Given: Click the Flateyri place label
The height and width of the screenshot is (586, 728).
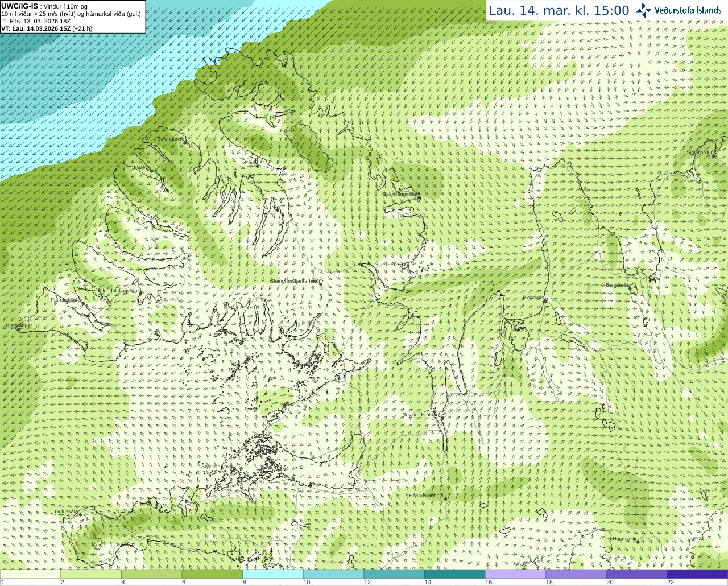Looking at the screenshot, I should [x=142, y=167].
